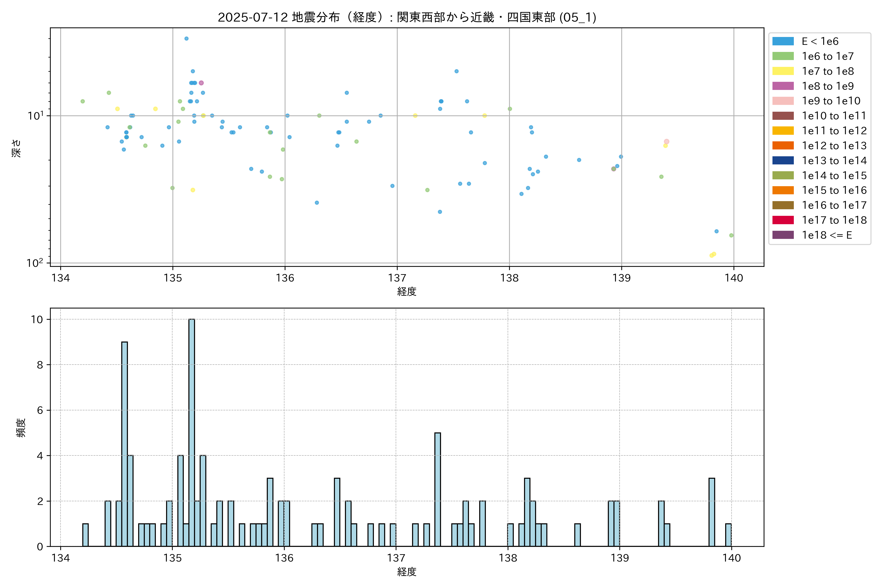Click the 1e10 to 1e11 legend label
This screenshot has width=882, height=588.
pyautogui.click(x=834, y=116)
